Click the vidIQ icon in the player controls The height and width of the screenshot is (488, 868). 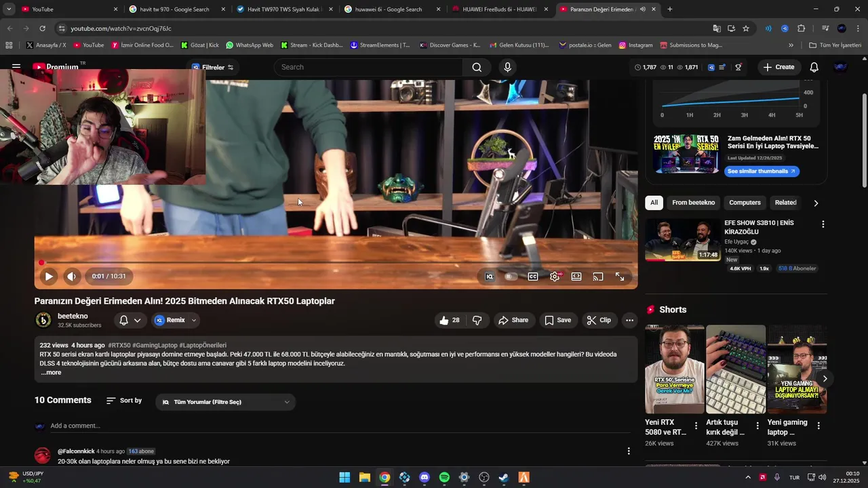coord(490,277)
